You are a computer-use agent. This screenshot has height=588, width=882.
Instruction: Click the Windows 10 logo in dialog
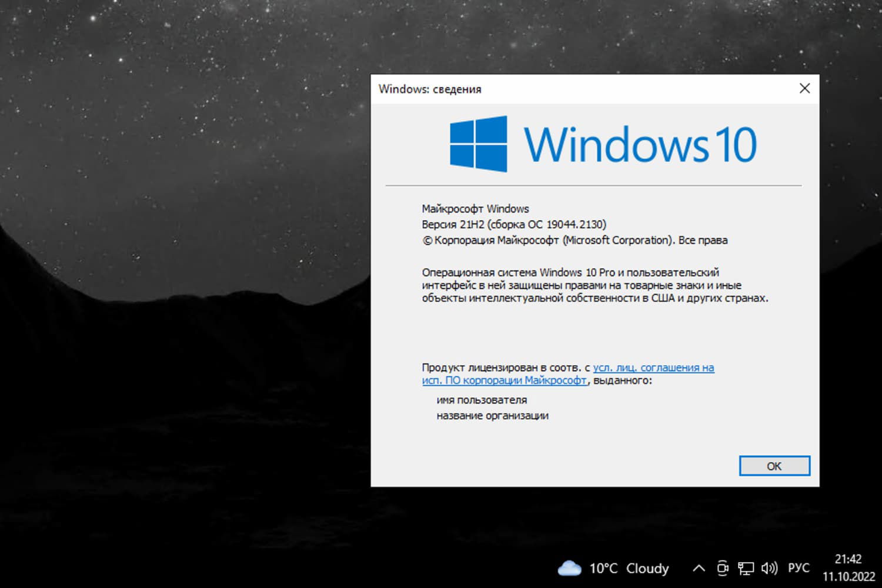coord(603,144)
